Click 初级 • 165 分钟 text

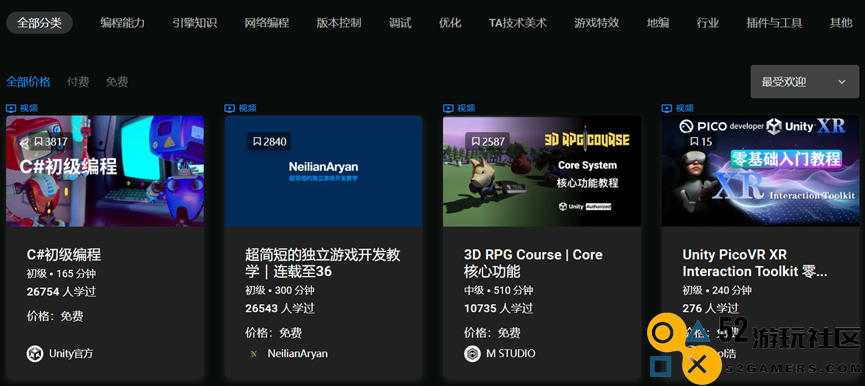pyautogui.click(x=61, y=274)
